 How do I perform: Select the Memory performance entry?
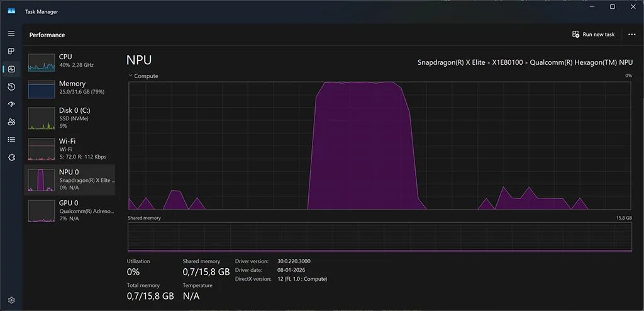(x=69, y=88)
